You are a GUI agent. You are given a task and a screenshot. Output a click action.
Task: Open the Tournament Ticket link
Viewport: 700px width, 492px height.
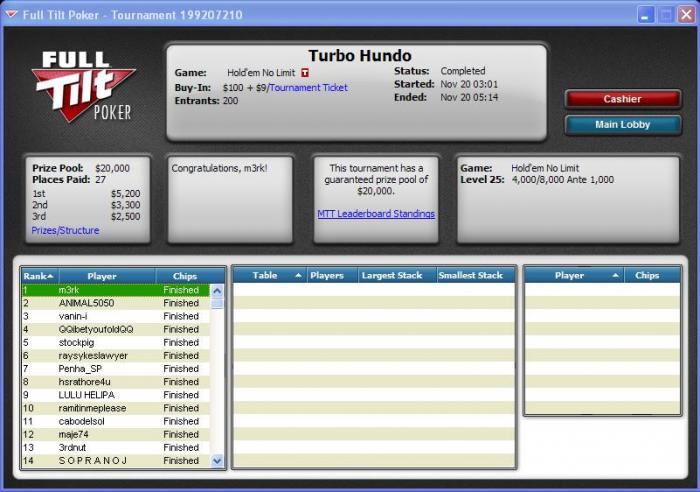308,88
